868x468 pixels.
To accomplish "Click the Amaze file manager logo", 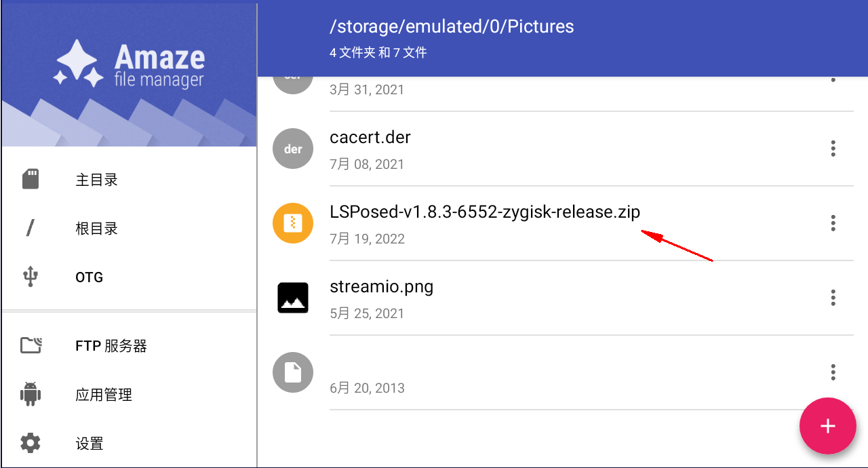I will pyautogui.click(x=129, y=64).
